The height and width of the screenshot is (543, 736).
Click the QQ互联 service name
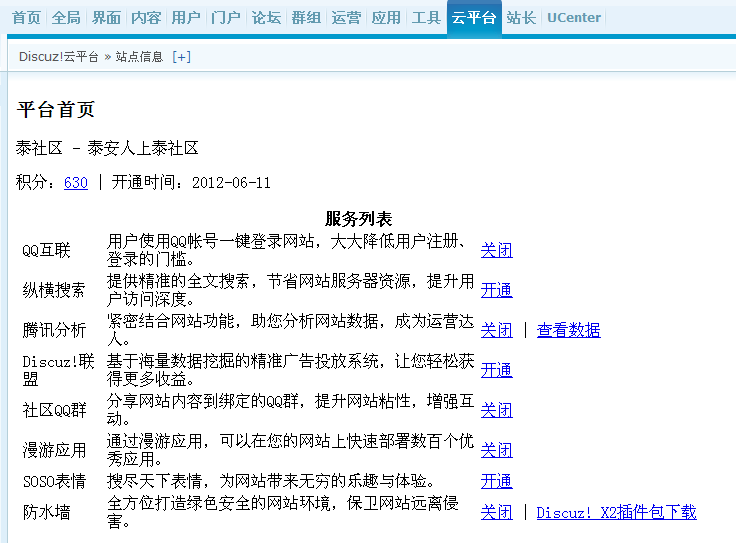46,250
